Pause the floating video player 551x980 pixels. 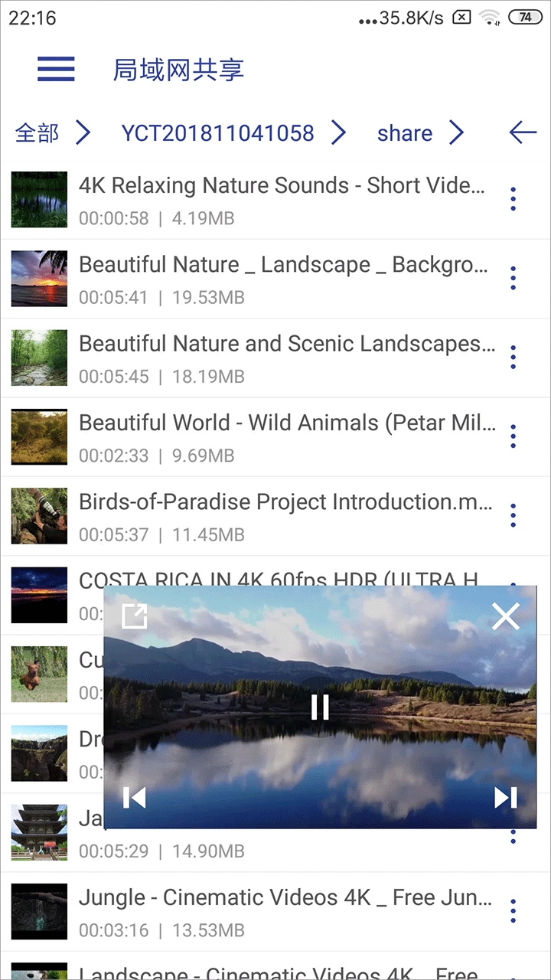tap(320, 707)
